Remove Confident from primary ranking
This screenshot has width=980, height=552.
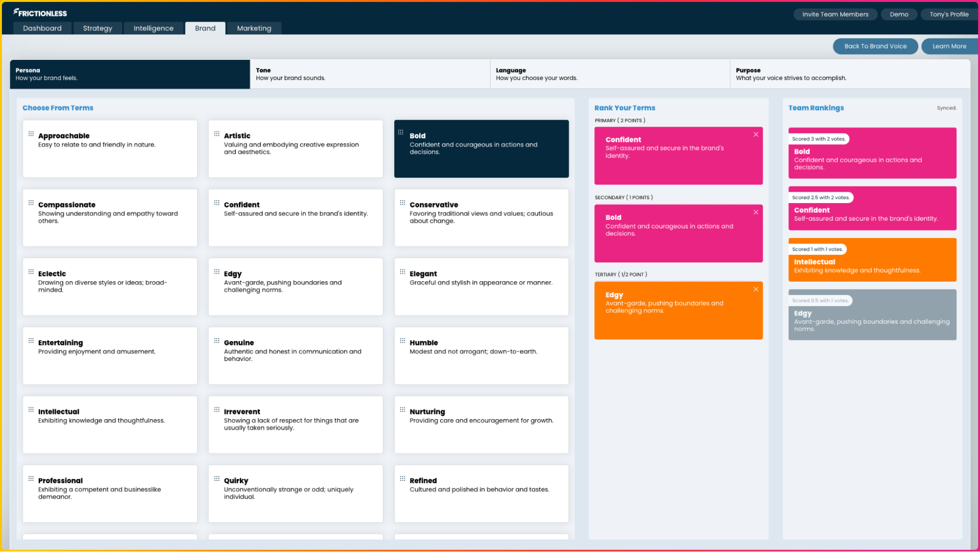tap(755, 134)
